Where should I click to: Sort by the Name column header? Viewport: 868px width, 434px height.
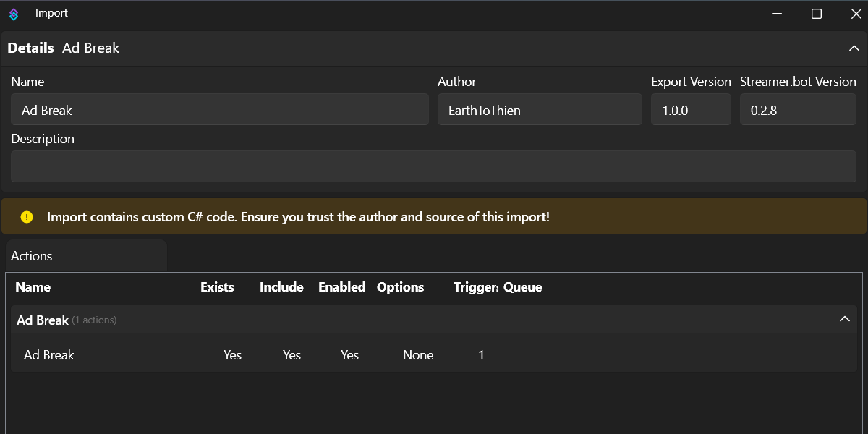tap(33, 287)
